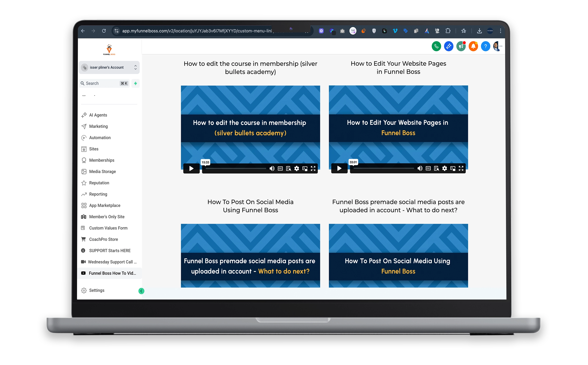The image size is (588, 365).
Task: Seek on the 33:01 video progress bar
Action: click(383, 168)
